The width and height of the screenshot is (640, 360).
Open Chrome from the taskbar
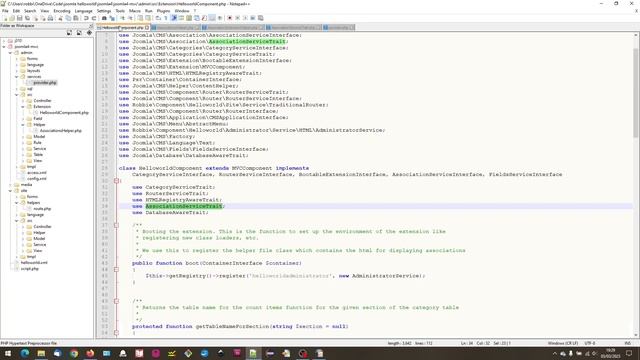pos(73,353)
